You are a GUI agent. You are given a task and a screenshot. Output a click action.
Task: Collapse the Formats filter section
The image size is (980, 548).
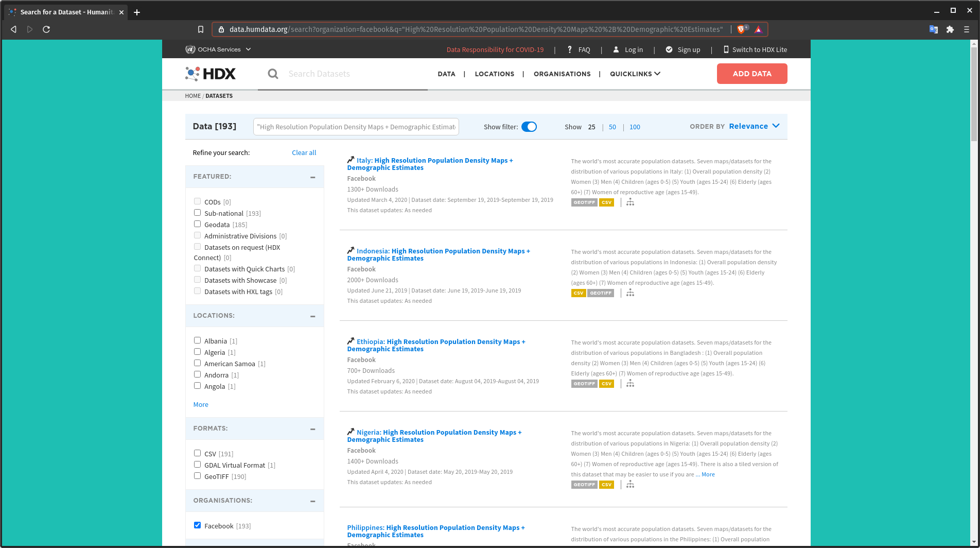[x=312, y=429]
